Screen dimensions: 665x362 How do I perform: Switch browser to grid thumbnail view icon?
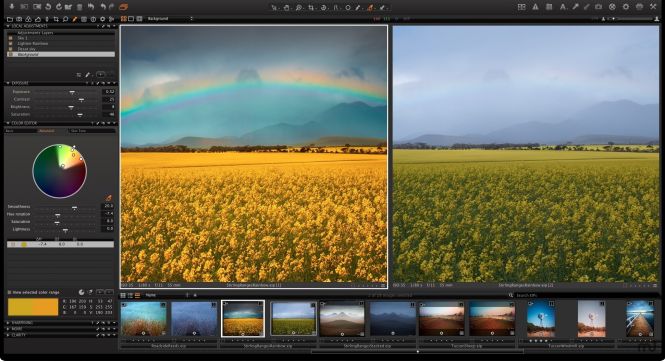click(x=123, y=295)
